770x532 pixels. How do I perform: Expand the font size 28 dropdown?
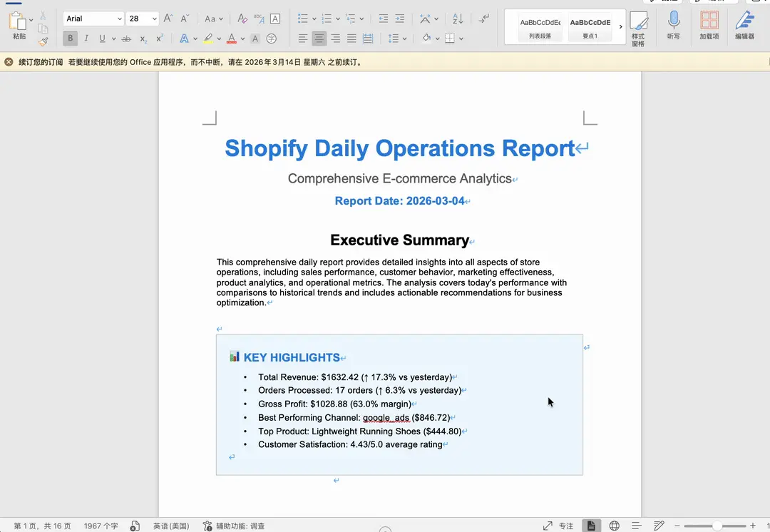(x=155, y=19)
